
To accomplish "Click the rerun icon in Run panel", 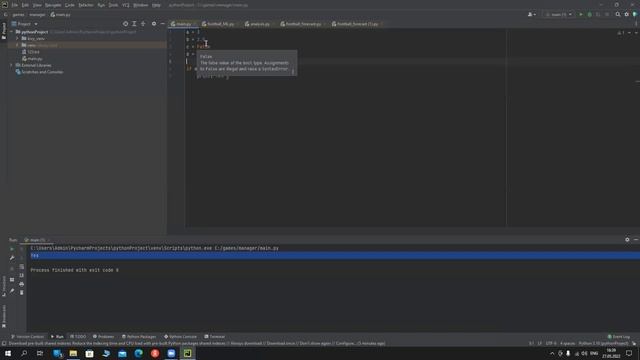I will [12, 249].
